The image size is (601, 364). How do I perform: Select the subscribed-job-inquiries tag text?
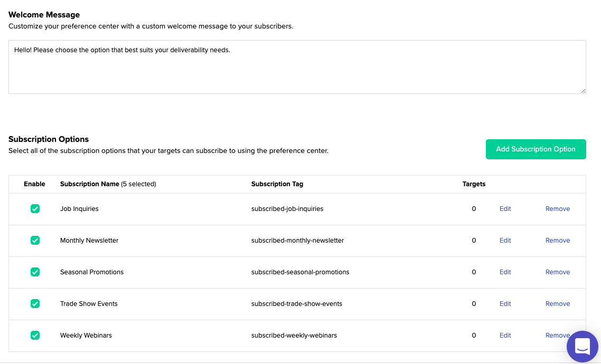(x=287, y=208)
